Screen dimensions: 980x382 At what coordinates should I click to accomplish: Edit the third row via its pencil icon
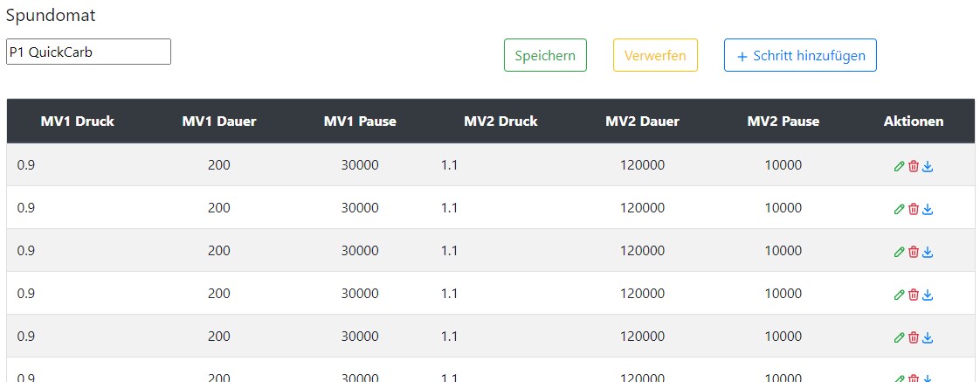click(x=899, y=252)
